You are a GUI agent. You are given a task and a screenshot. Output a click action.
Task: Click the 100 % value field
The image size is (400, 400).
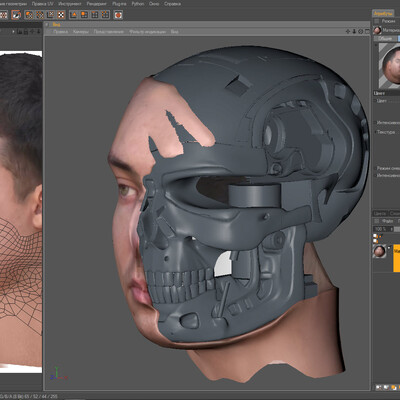pyautogui.click(x=381, y=229)
